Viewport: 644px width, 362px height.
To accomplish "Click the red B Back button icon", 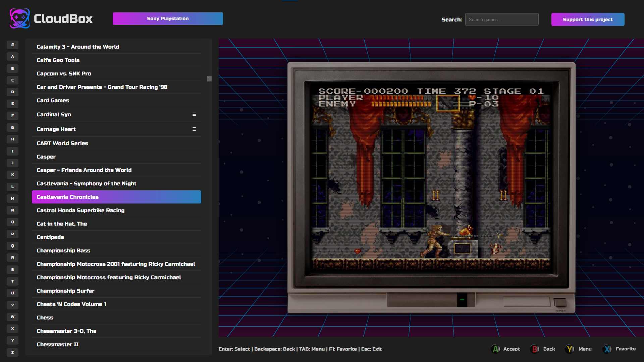I will [535, 349].
